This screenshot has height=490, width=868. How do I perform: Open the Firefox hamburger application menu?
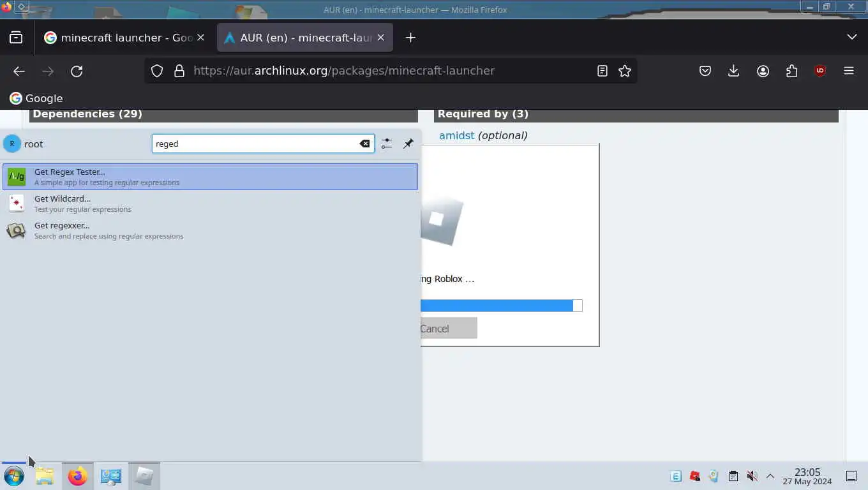tap(849, 71)
